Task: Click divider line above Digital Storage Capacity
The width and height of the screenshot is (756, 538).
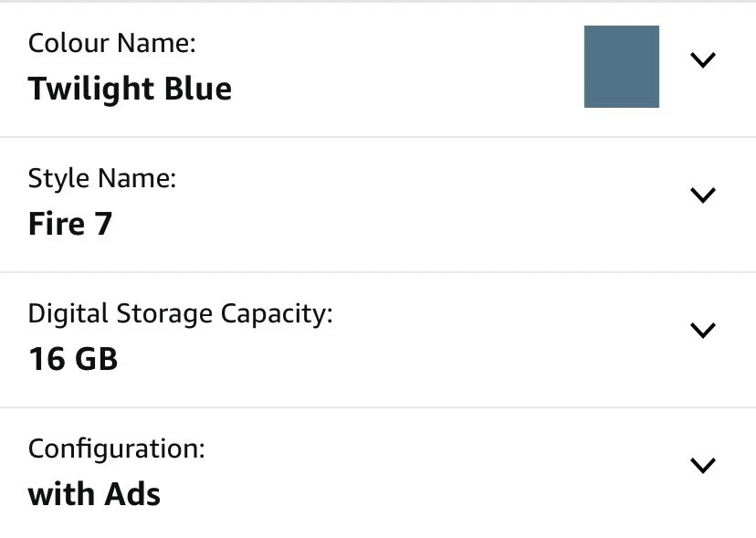Action: coord(378,272)
